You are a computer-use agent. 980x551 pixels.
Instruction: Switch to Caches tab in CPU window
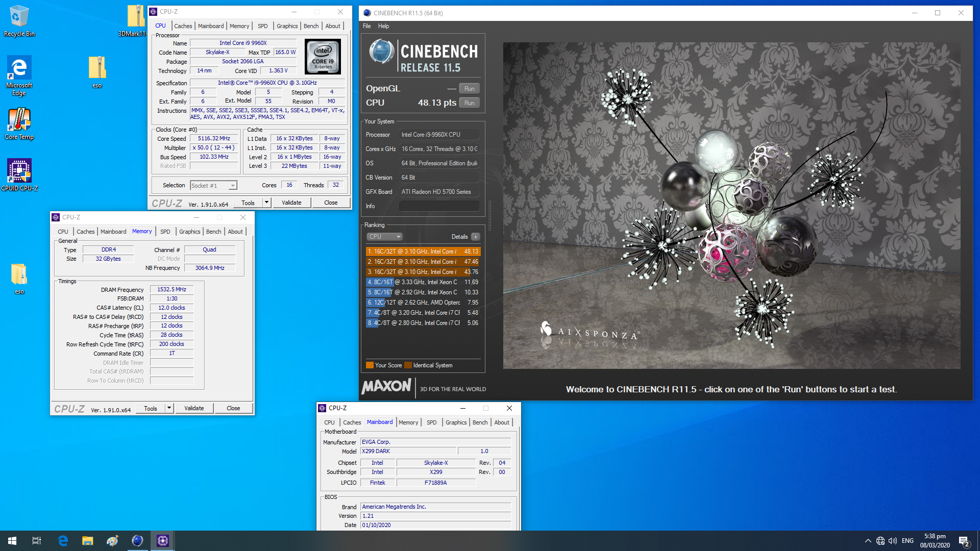tap(183, 26)
